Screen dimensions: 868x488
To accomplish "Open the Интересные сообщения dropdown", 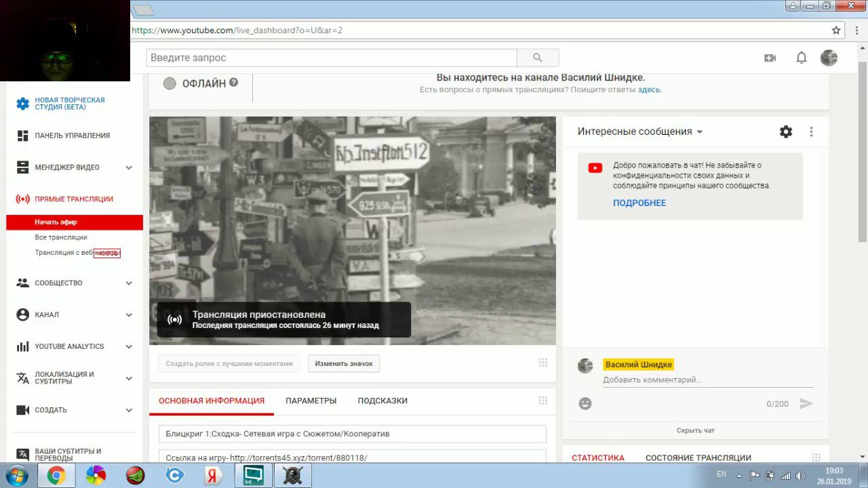I will pyautogui.click(x=640, y=131).
